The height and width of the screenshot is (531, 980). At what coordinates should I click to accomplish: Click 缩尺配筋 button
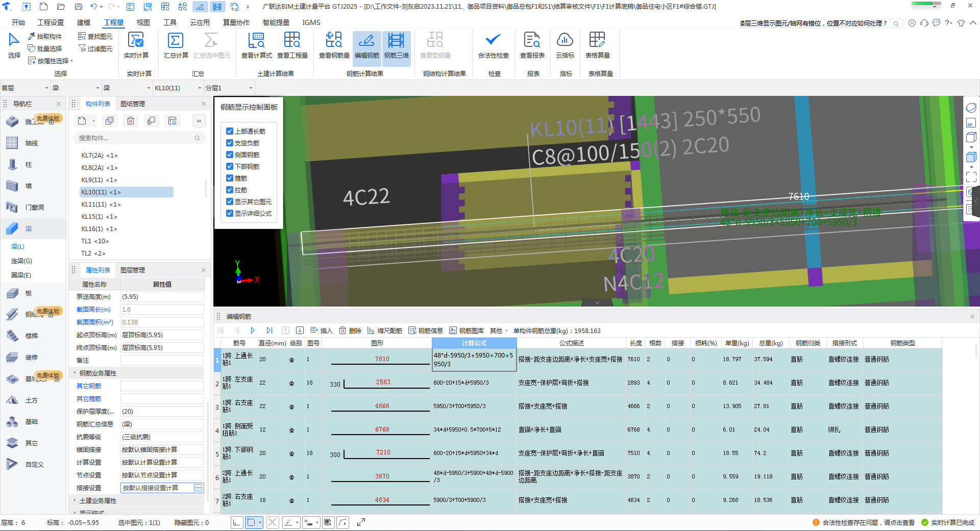(385, 331)
